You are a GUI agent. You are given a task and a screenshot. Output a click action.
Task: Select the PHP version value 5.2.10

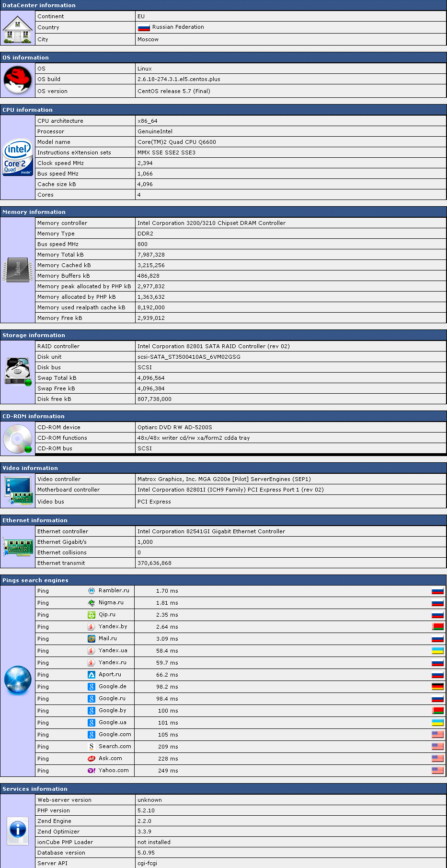[x=146, y=811]
